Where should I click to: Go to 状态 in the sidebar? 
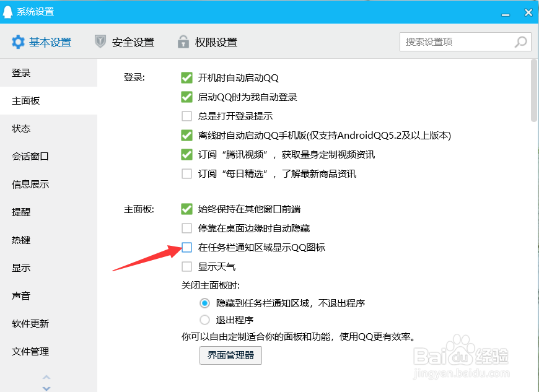click(48, 128)
